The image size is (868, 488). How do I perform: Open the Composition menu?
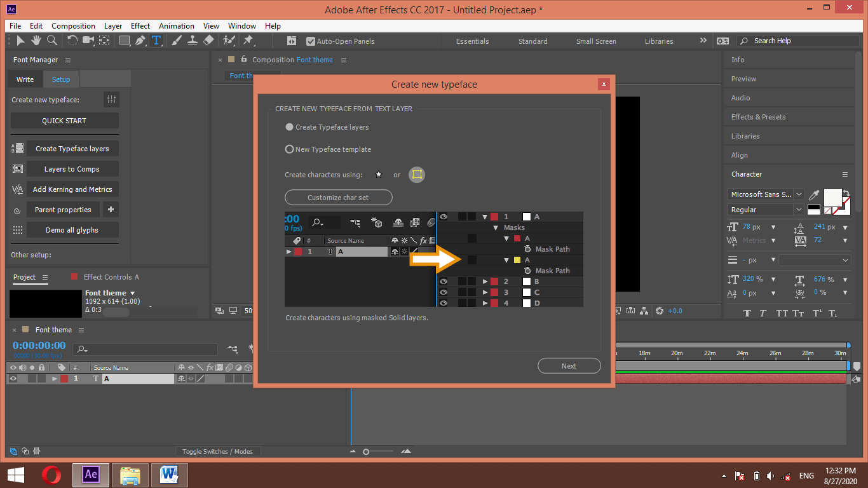coord(73,26)
